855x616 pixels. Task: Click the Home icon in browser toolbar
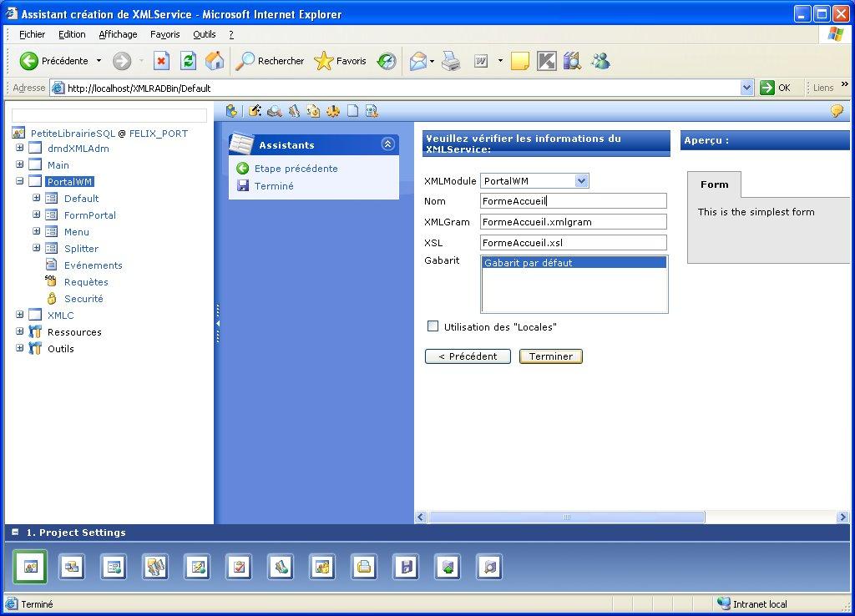pos(215,61)
